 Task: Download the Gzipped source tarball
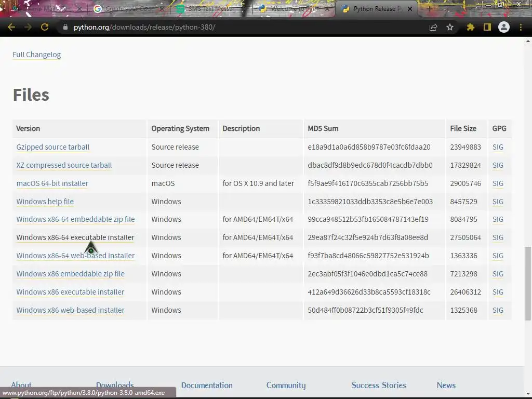click(x=53, y=147)
